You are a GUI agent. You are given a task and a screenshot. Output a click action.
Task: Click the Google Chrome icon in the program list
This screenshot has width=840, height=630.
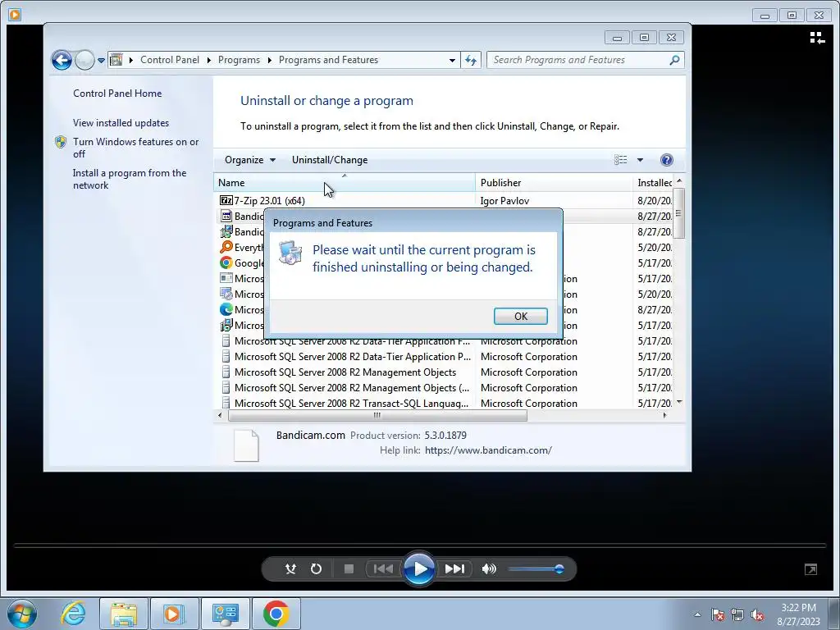(226, 262)
